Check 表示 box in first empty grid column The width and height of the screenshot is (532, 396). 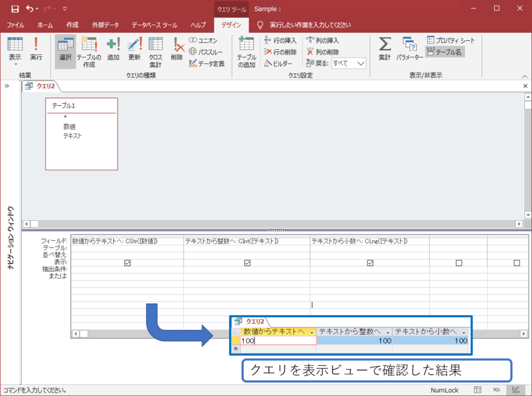(x=459, y=263)
